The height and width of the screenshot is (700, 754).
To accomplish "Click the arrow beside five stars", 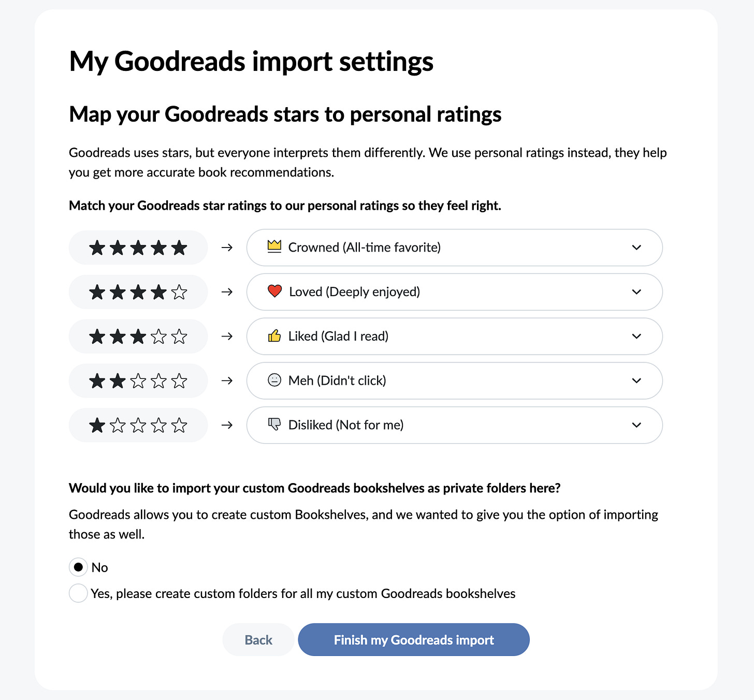I will (x=227, y=247).
